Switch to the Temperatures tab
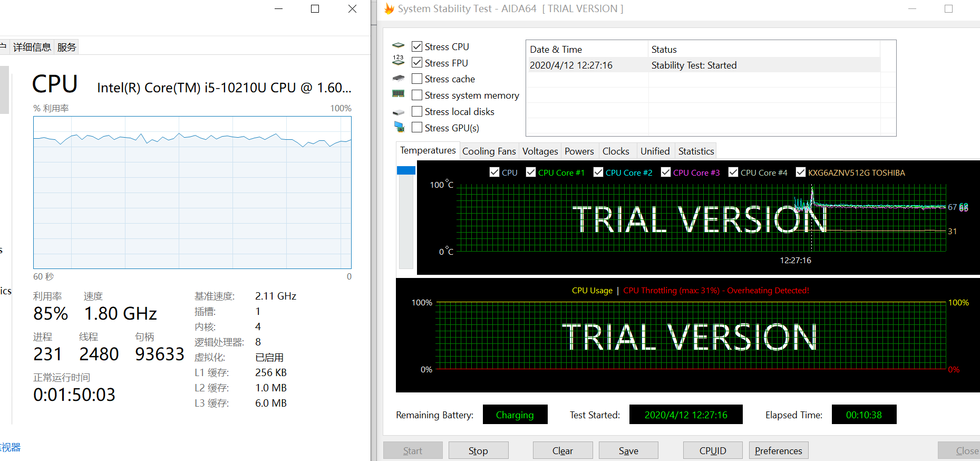This screenshot has width=980, height=461. click(428, 150)
